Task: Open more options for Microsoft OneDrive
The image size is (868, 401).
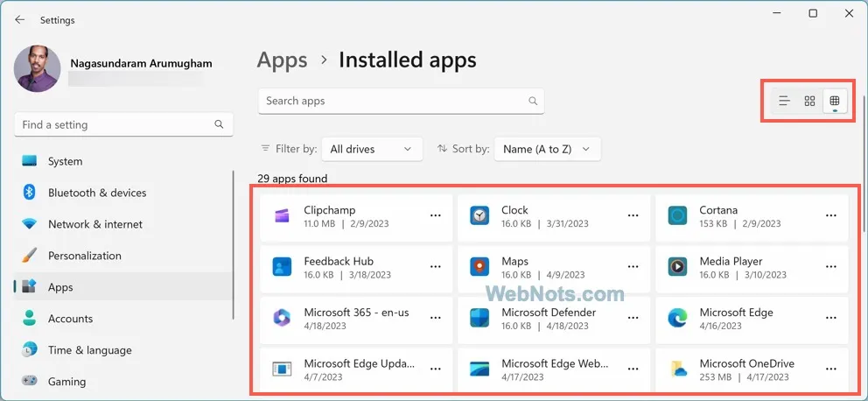Action: (x=831, y=369)
